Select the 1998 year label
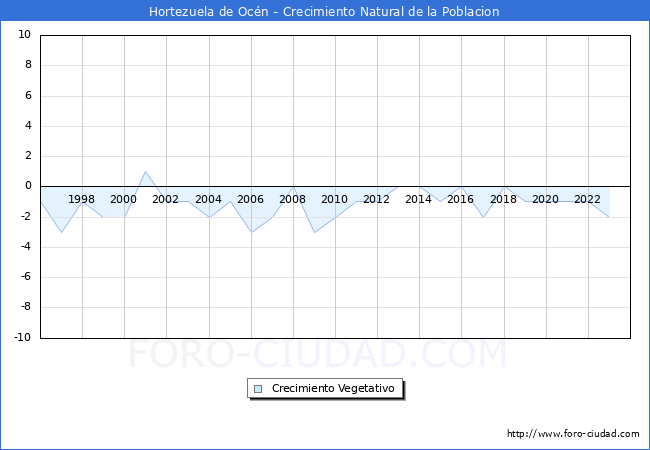The height and width of the screenshot is (450, 650). click(82, 199)
